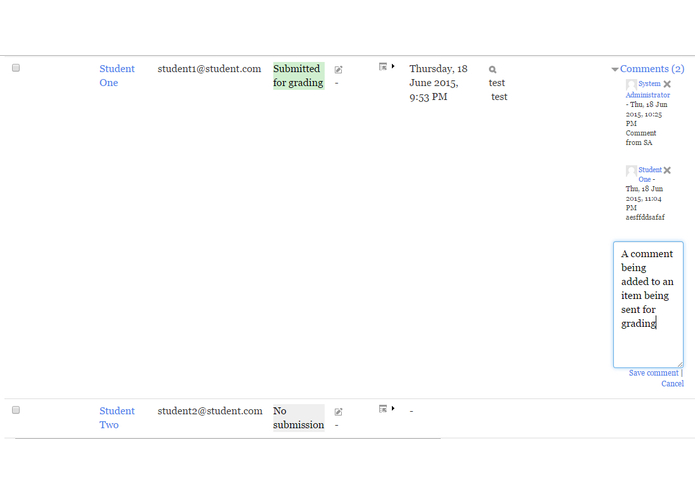Open the System Administrator commenter link

click(648, 89)
